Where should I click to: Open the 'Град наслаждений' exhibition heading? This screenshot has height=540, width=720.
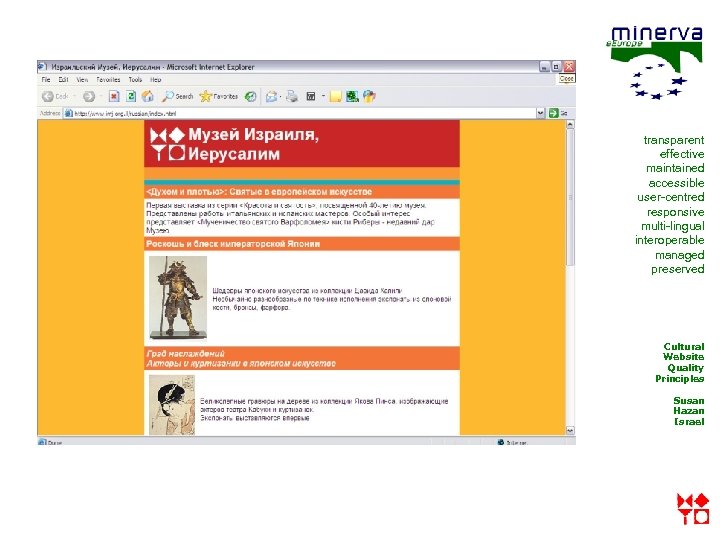coord(241,358)
